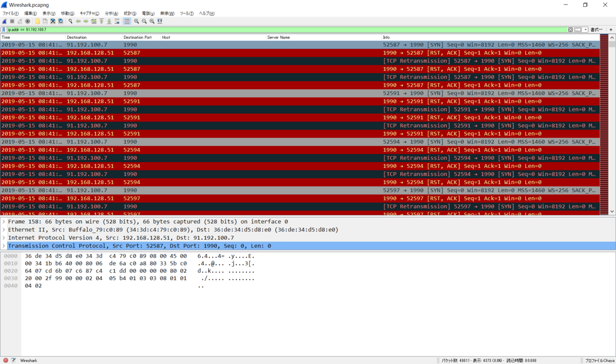Open the 編集(E) menu
Screen dimensions: 616x364
(x=30, y=13)
